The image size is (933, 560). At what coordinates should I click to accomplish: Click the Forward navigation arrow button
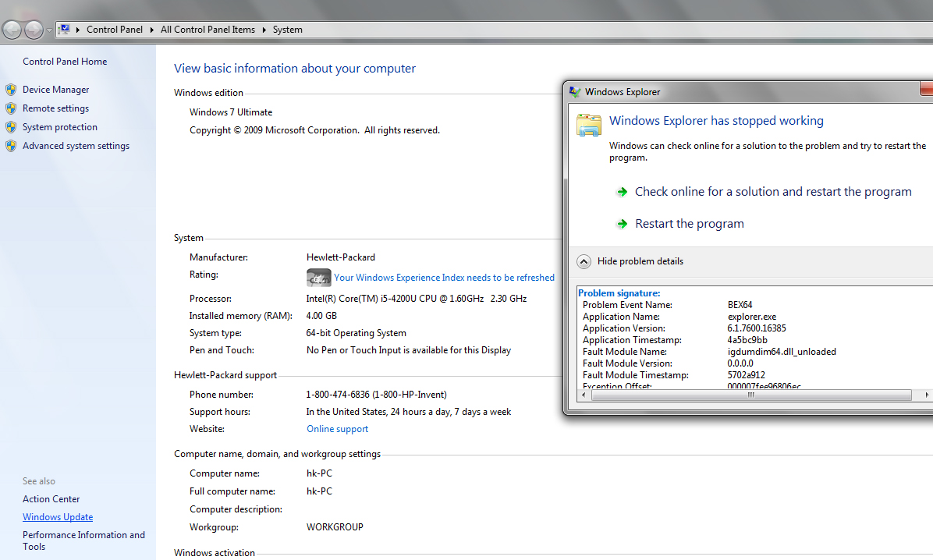tap(34, 29)
